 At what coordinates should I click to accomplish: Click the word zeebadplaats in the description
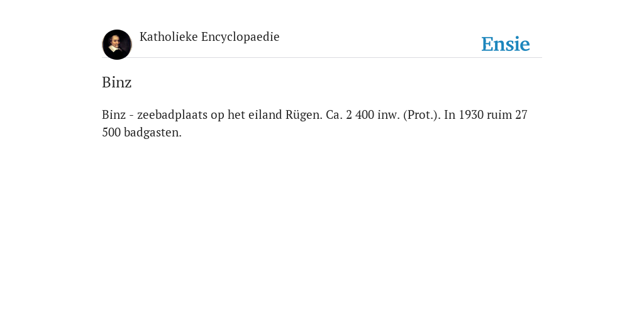[172, 115]
